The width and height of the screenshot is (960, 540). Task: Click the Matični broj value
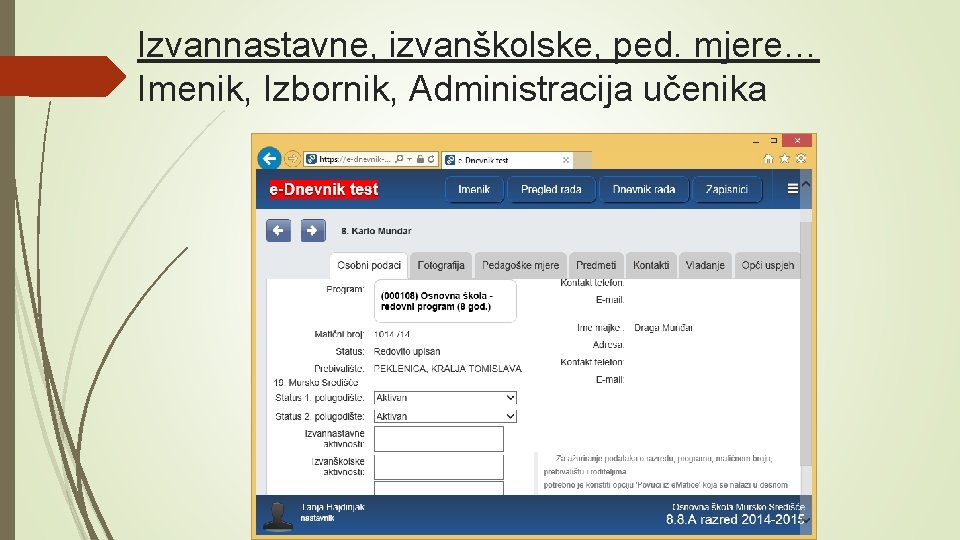tap(392, 334)
